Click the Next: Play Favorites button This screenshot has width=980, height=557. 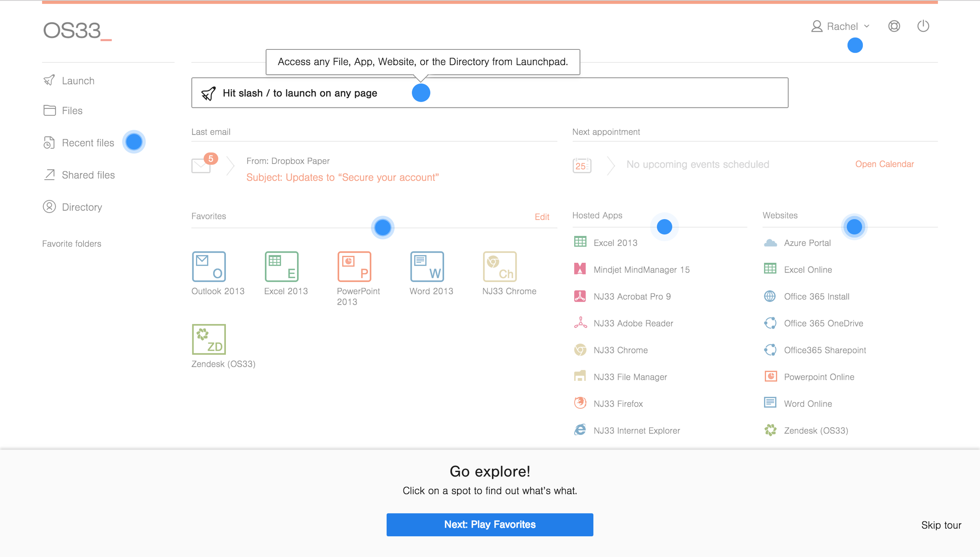pos(490,525)
